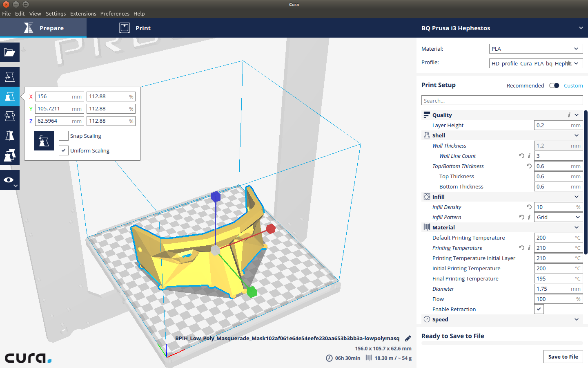Screen dimensions: 588x368
Task: Uncheck Enable Retraction
Action: coord(539,309)
